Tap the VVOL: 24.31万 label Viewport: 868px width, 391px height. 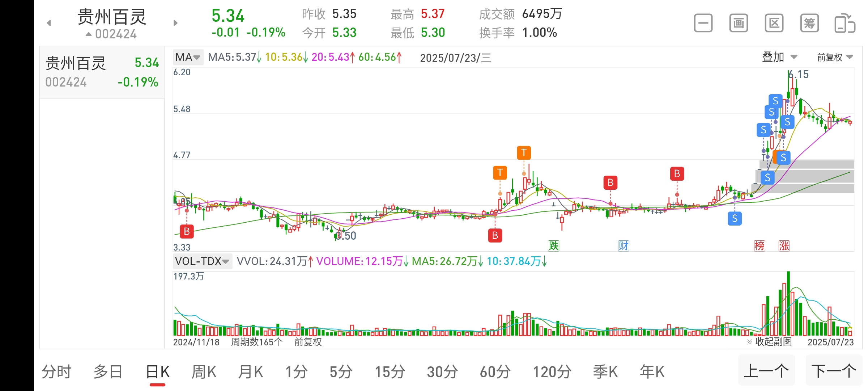275,261
